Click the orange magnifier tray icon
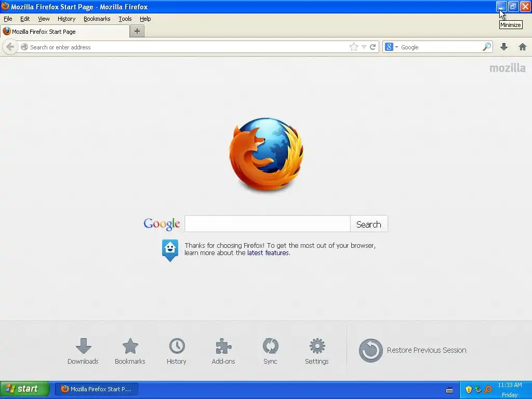 [488, 390]
